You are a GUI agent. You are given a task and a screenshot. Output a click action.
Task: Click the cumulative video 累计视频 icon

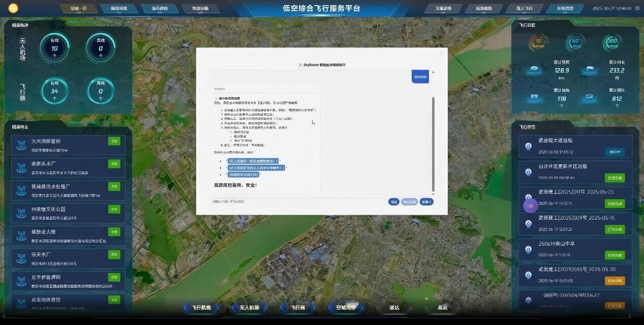pos(534,97)
